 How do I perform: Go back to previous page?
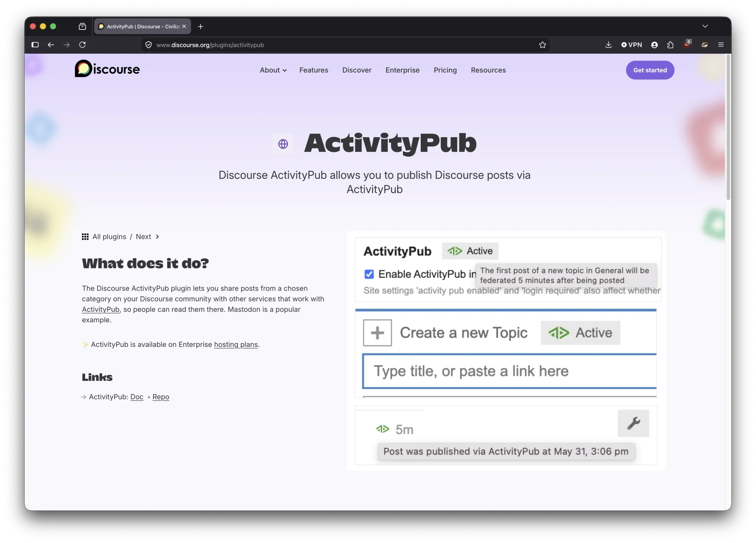(x=51, y=45)
